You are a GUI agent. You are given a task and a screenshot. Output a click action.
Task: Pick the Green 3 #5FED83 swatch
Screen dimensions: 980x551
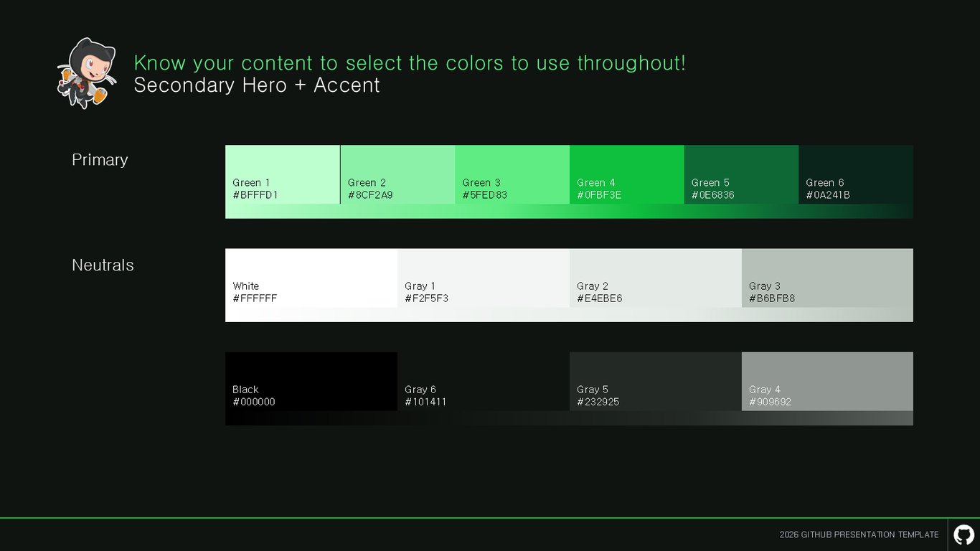click(512, 174)
